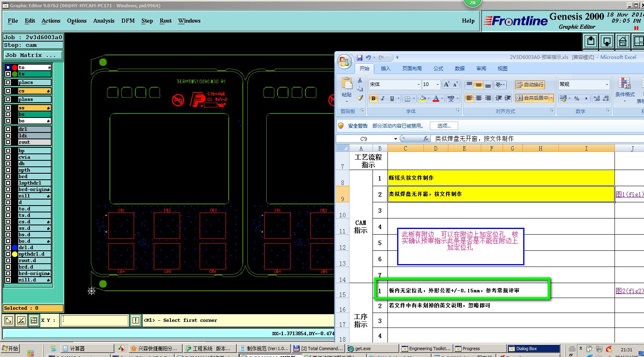
Task: Click the Format Painter brush icon
Action: (360, 98)
